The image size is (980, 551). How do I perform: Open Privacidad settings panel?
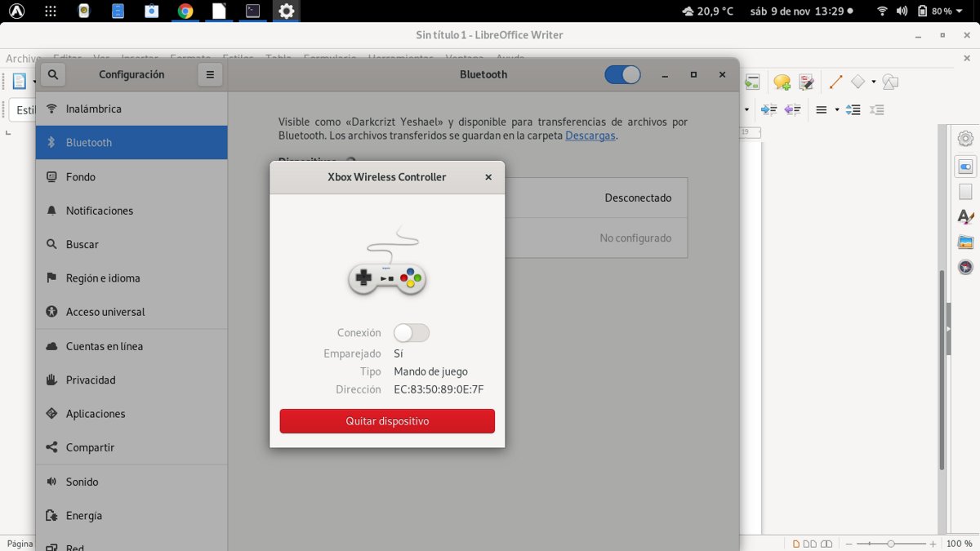tap(131, 380)
